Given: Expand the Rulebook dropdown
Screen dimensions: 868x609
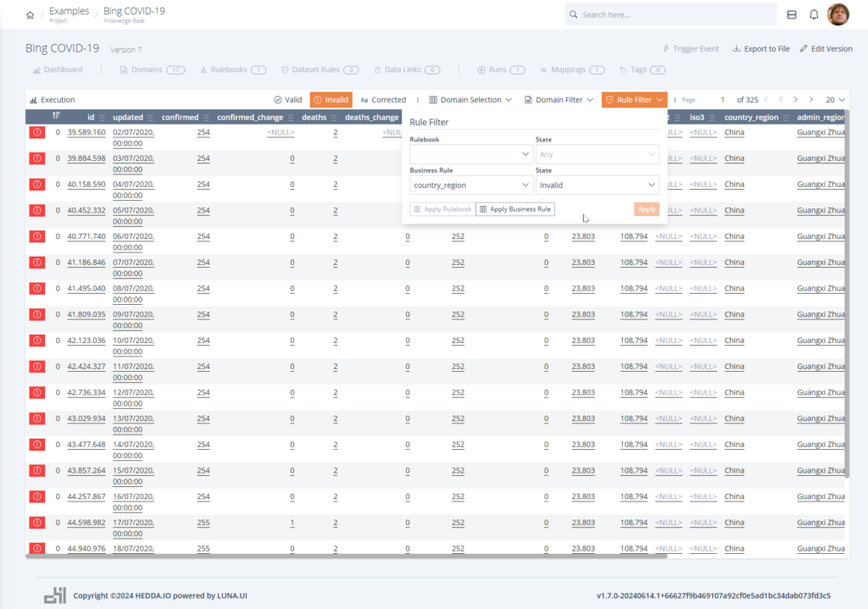Looking at the screenshot, I should pyautogui.click(x=470, y=155).
